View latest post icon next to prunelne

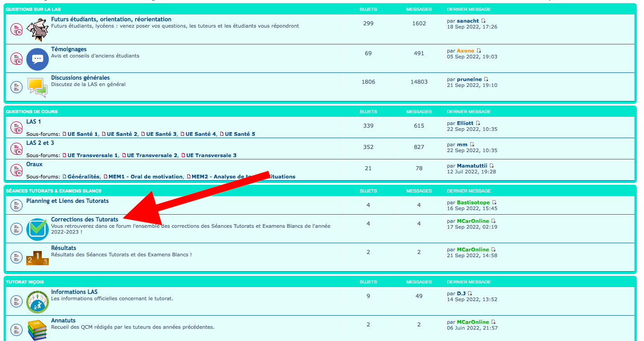pyautogui.click(x=486, y=79)
